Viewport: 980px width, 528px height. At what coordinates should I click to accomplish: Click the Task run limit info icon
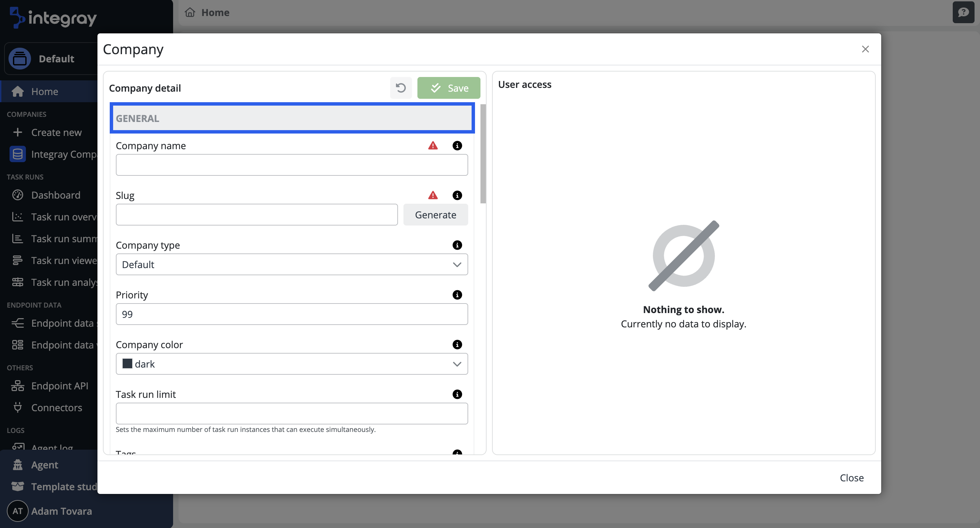coord(457,394)
